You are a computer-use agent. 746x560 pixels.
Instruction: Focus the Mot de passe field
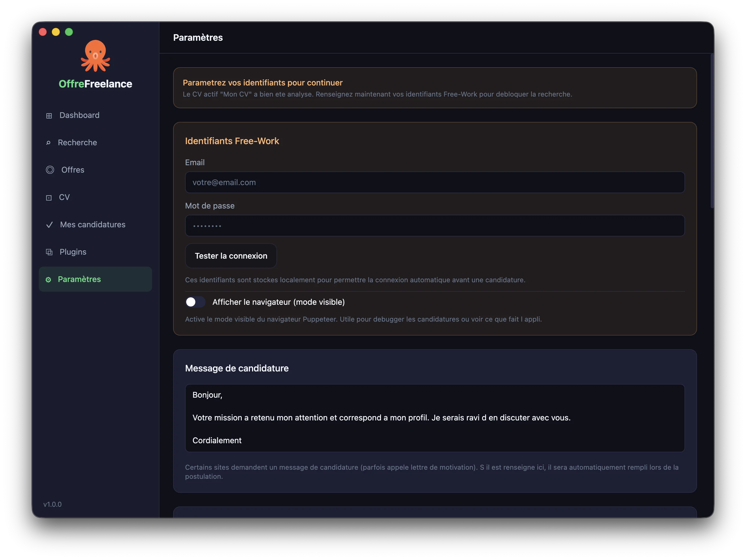tap(435, 226)
